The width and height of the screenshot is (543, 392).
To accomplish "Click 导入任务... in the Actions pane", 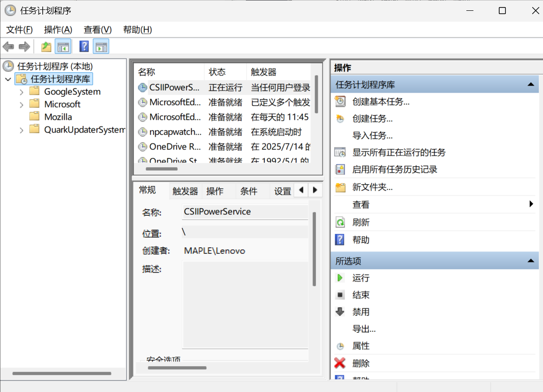I will pos(372,135).
